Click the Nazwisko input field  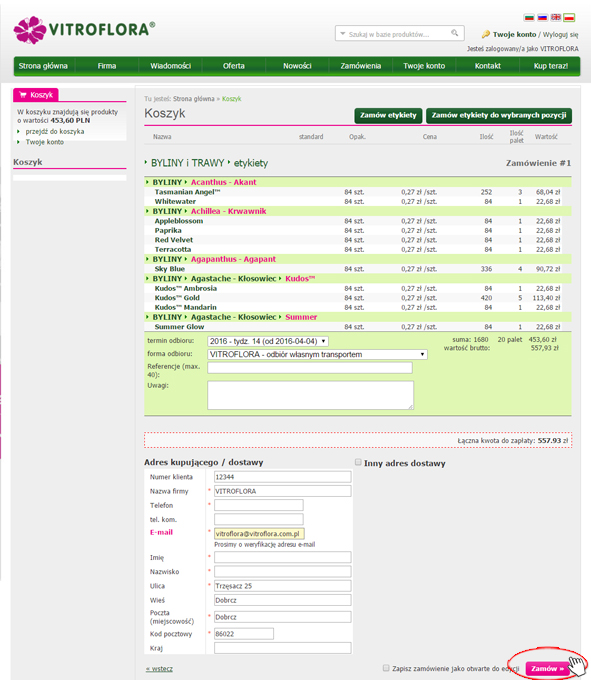[x=283, y=572]
